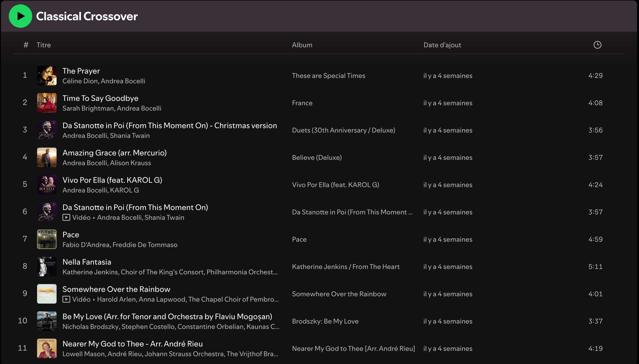The width and height of the screenshot is (639, 364).
Task: Sort tracks by Date d'ajout column
Action: (x=442, y=45)
